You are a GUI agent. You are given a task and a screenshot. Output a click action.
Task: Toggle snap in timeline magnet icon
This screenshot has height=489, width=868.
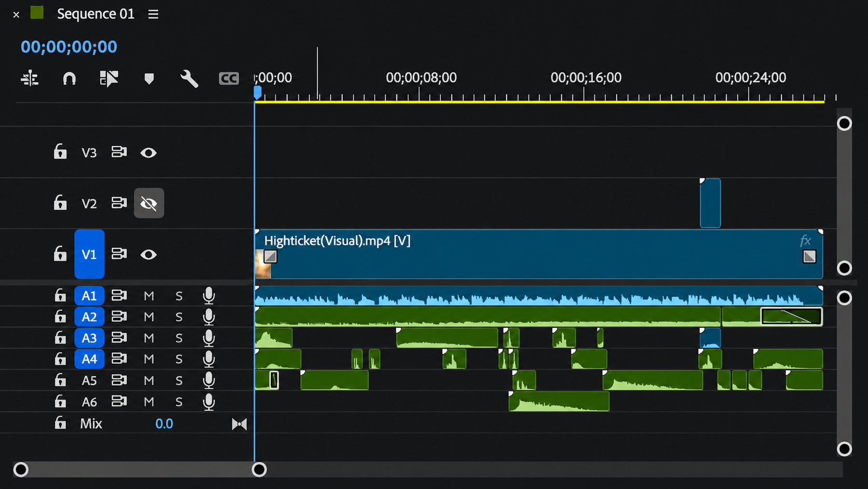pos(69,78)
